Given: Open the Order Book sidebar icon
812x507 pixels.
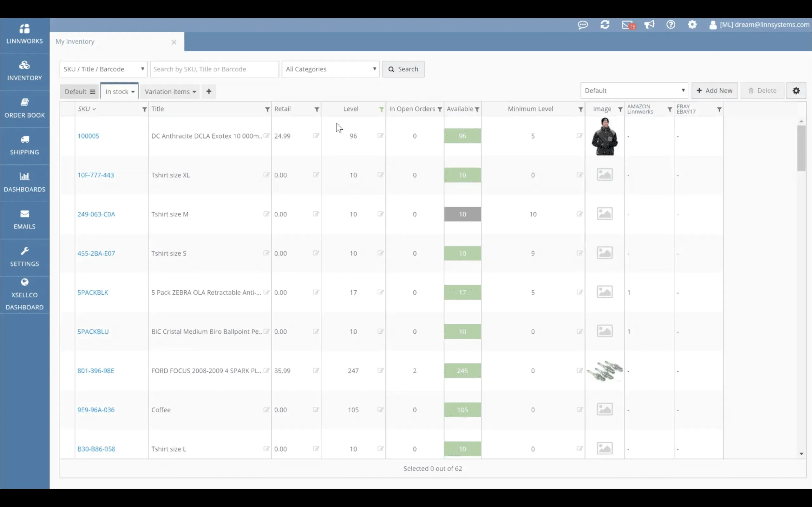Looking at the screenshot, I should (24, 102).
